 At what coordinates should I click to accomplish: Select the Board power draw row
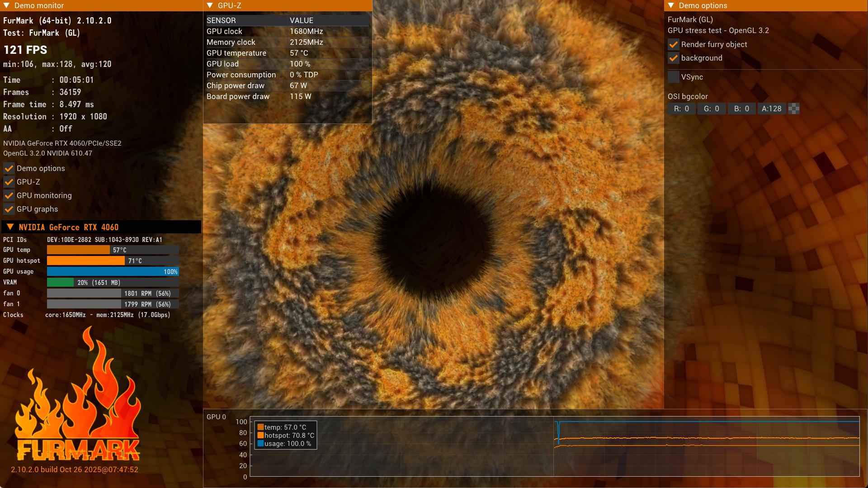pos(288,96)
